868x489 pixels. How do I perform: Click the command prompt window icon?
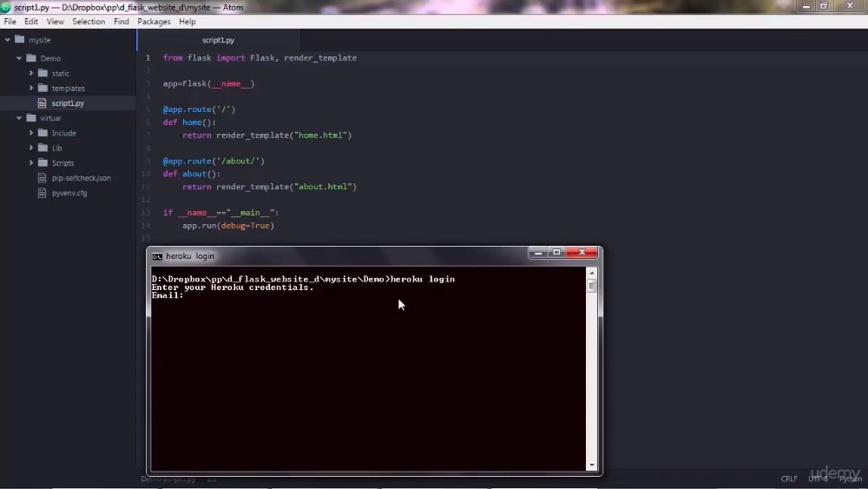pos(157,256)
